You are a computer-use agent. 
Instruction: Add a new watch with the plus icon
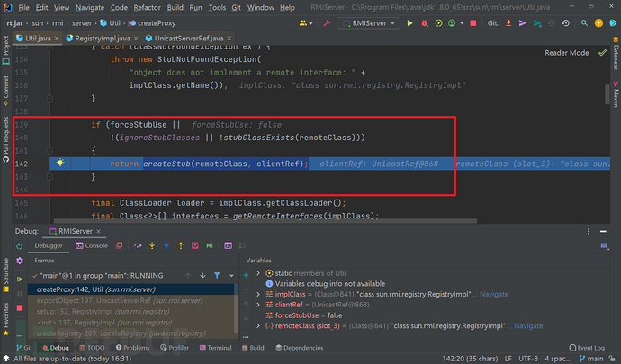246,275
